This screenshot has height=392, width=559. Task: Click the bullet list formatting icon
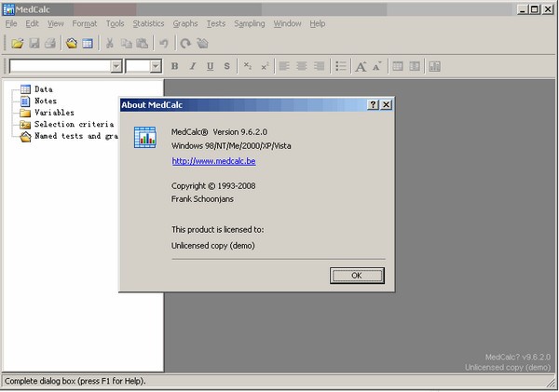pos(341,66)
